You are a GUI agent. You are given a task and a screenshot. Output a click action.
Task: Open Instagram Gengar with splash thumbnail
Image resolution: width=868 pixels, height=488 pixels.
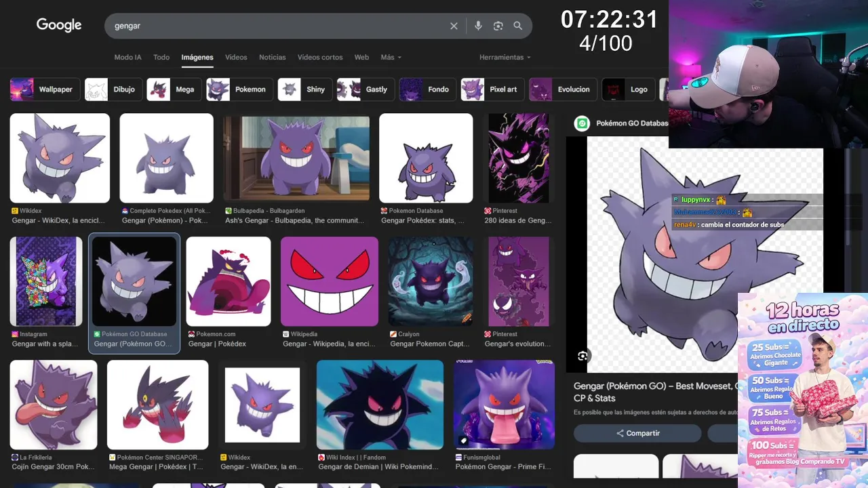point(46,281)
